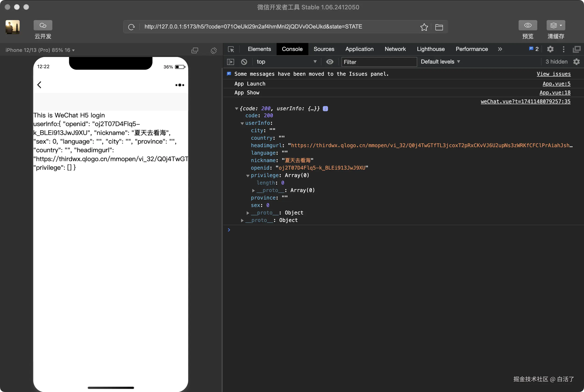Switch to the Elements tab

259,49
